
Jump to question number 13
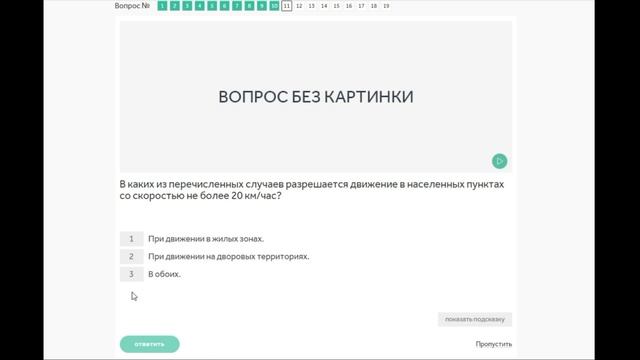tap(311, 6)
